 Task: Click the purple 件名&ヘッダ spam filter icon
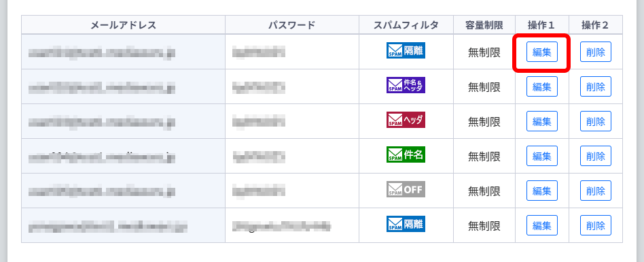point(406,85)
